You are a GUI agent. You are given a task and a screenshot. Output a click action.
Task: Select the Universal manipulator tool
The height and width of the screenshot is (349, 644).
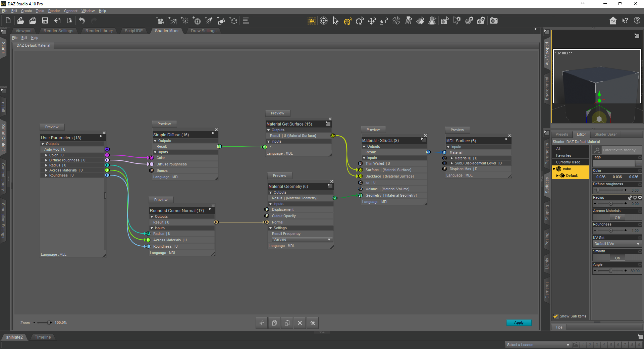[x=347, y=21]
